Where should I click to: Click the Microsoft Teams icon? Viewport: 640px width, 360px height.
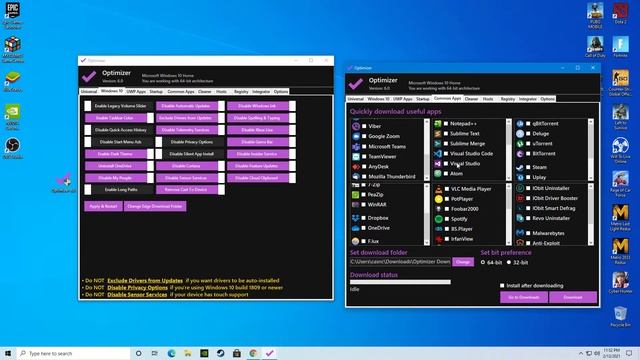[356, 147]
